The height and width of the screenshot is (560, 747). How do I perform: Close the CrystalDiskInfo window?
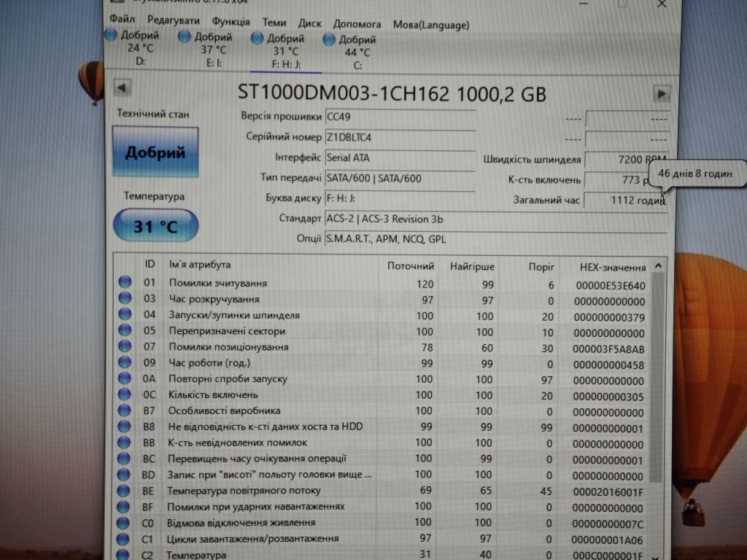[662, 4]
